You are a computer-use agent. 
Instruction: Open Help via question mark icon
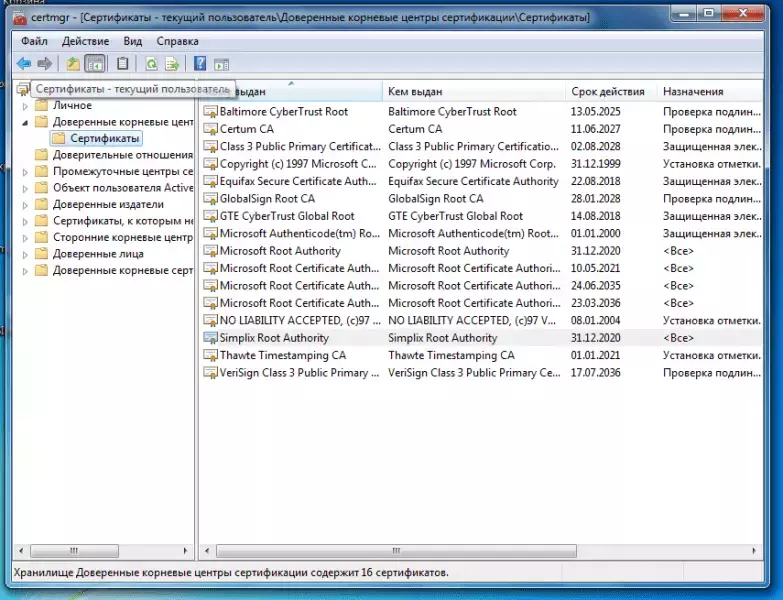click(x=200, y=63)
